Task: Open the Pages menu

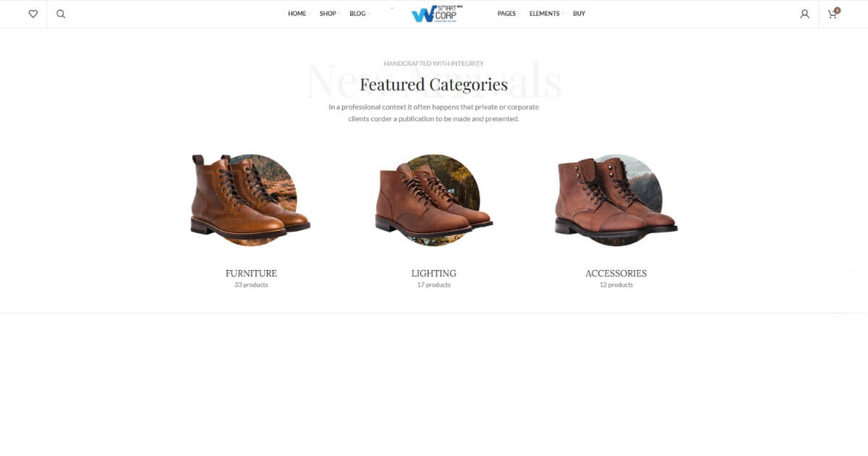Action: 509,14
